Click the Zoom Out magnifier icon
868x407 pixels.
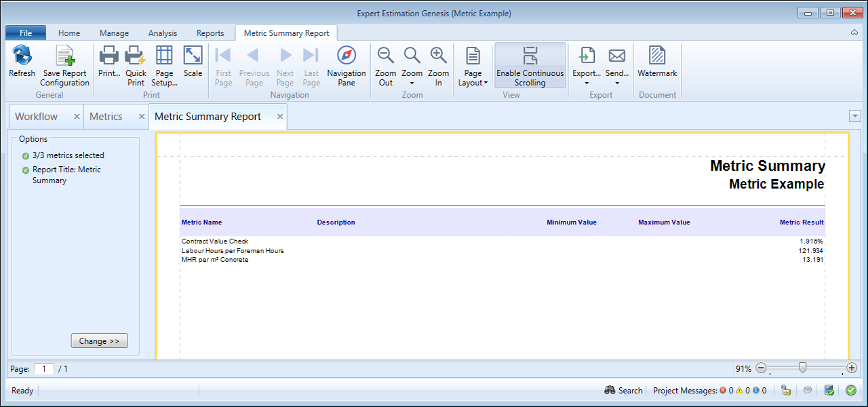(x=386, y=56)
